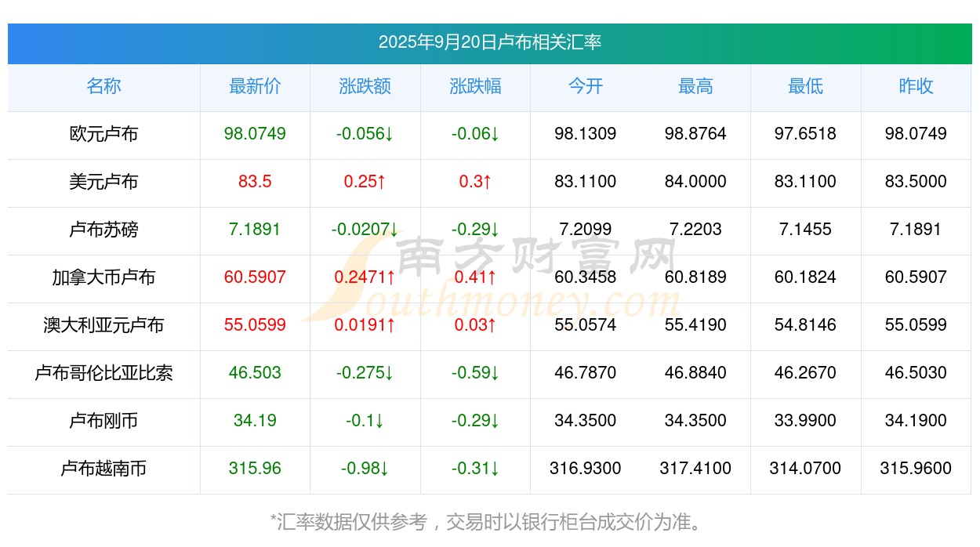Click the previous close 46.5030
The height and width of the screenshot is (547, 980).
point(916,373)
